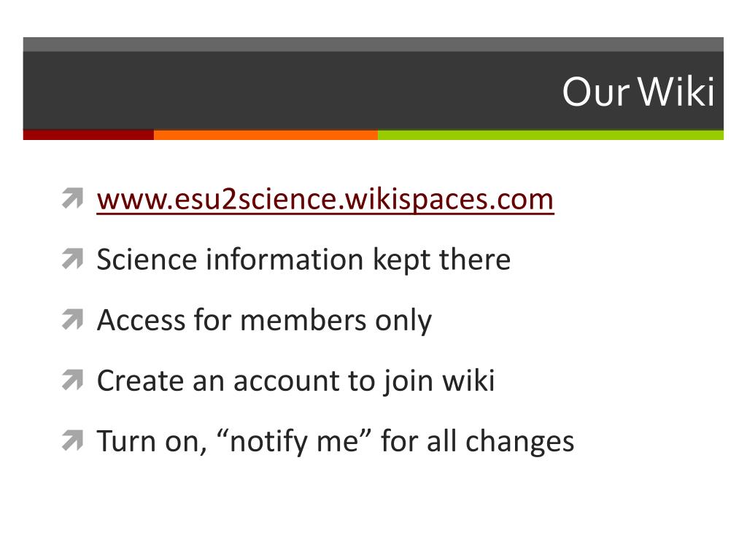Click the Create an account to join wiki text
Viewport: 747px width, 560px height.
pos(295,381)
